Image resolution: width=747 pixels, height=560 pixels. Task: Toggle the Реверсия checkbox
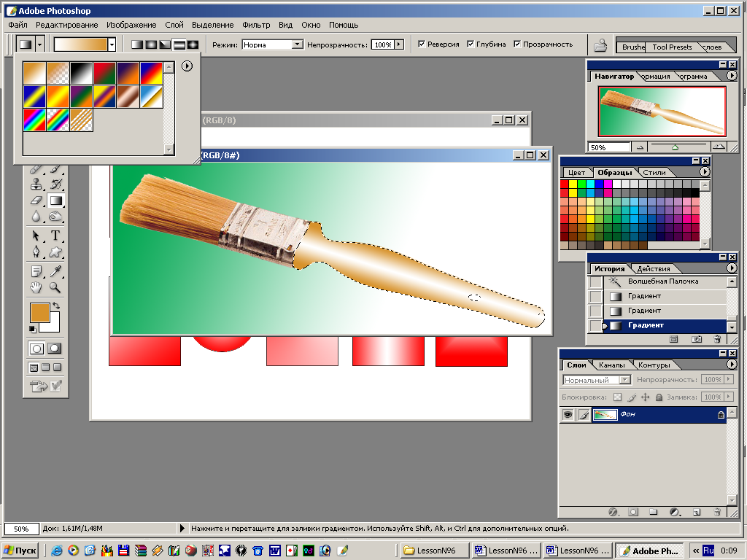(422, 44)
